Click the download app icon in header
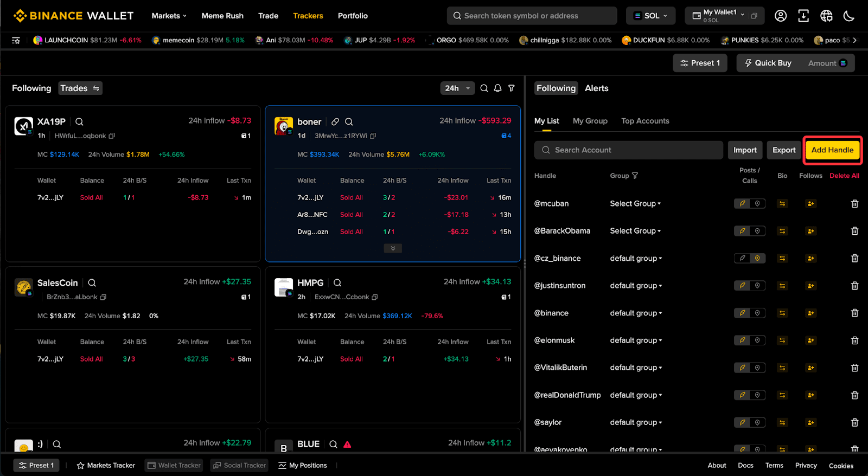 click(x=803, y=16)
